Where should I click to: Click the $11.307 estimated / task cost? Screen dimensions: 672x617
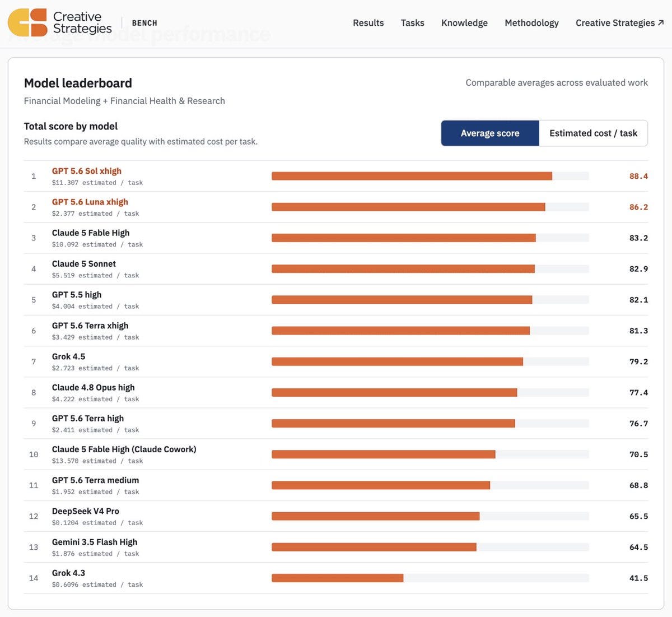97,183
